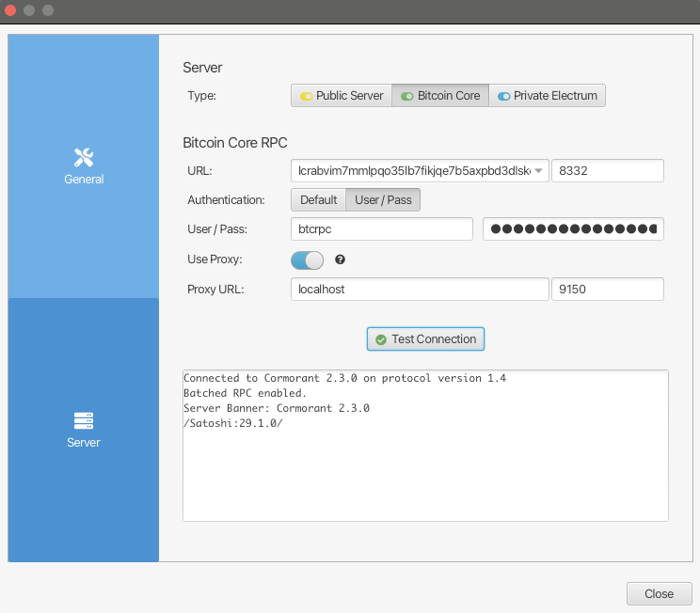Disable the Use Proxy switch
The height and width of the screenshot is (613, 700).
coord(307,260)
